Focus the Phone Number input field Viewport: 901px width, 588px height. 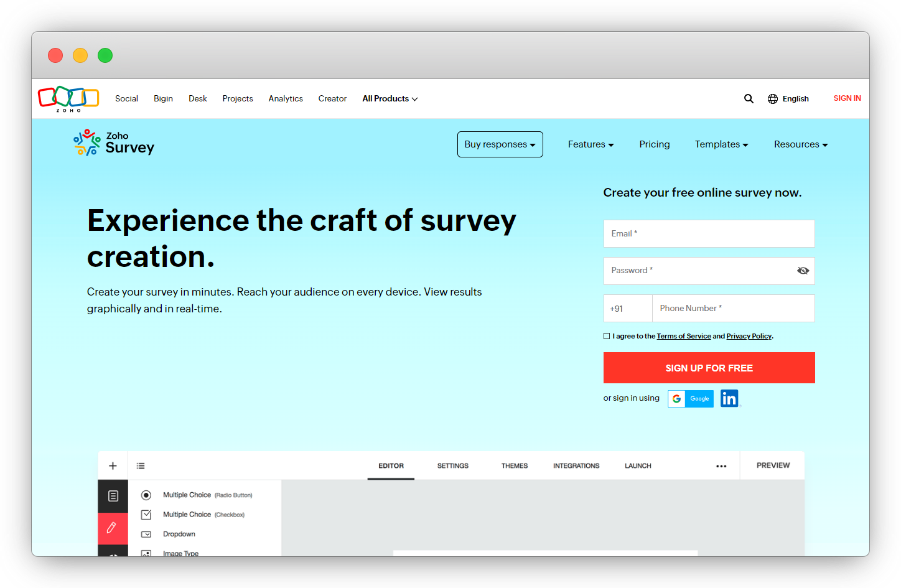click(x=734, y=309)
